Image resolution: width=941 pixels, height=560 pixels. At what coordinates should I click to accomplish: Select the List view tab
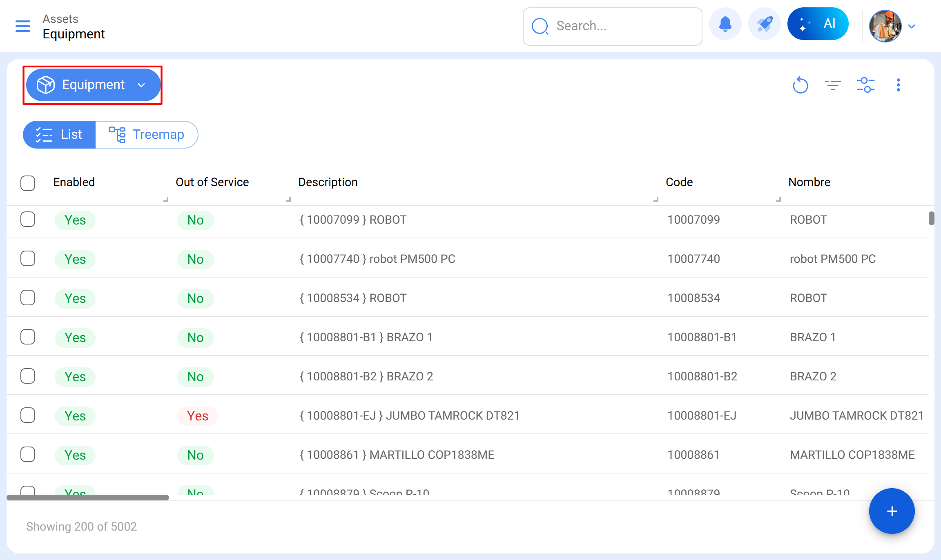[59, 135]
